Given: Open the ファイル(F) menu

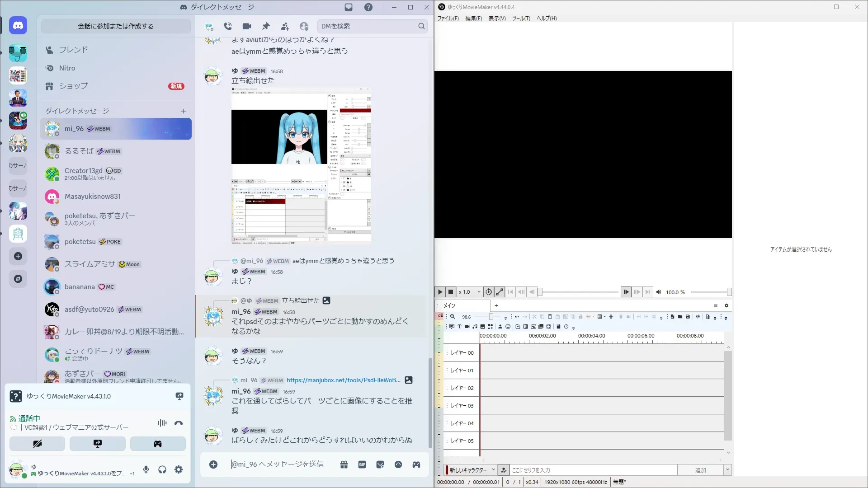Looking at the screenshot, I should [x=448, y=19].
